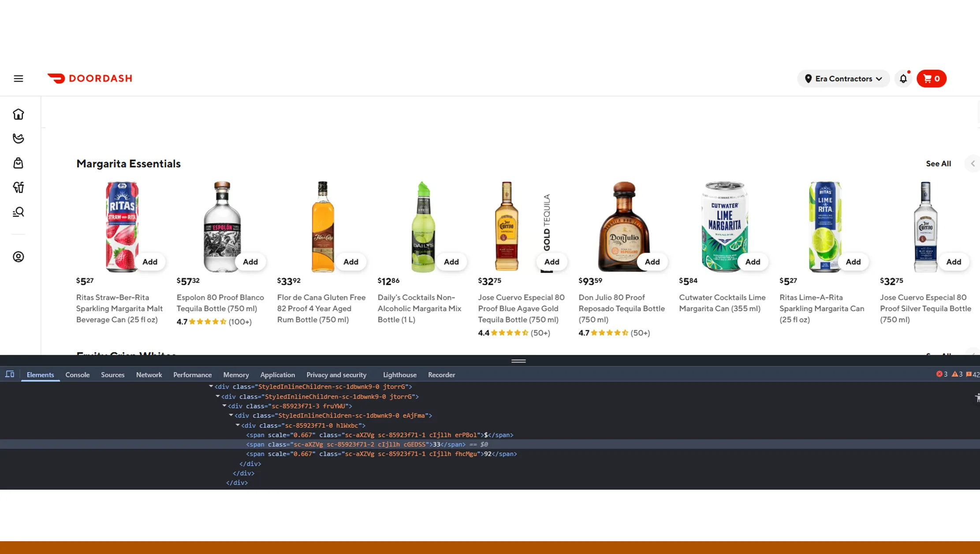Viewport: 980px width, 554px height.
Task: Select the Home icon in the sidebar
Action: coord(18,114)
